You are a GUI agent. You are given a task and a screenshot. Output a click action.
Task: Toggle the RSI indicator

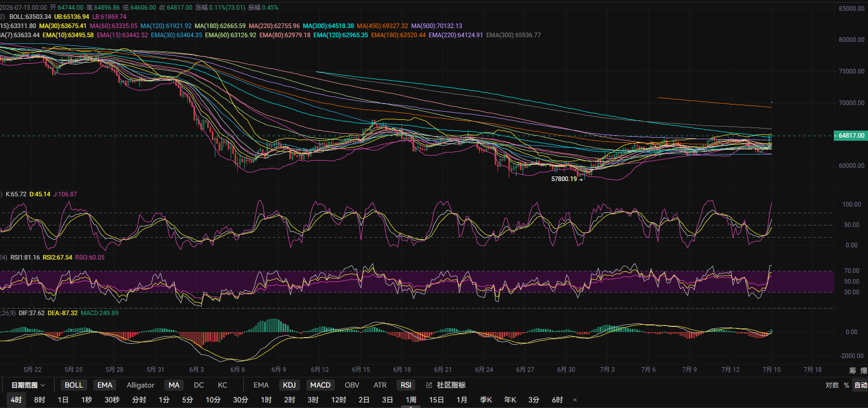(x=406, y=385)
